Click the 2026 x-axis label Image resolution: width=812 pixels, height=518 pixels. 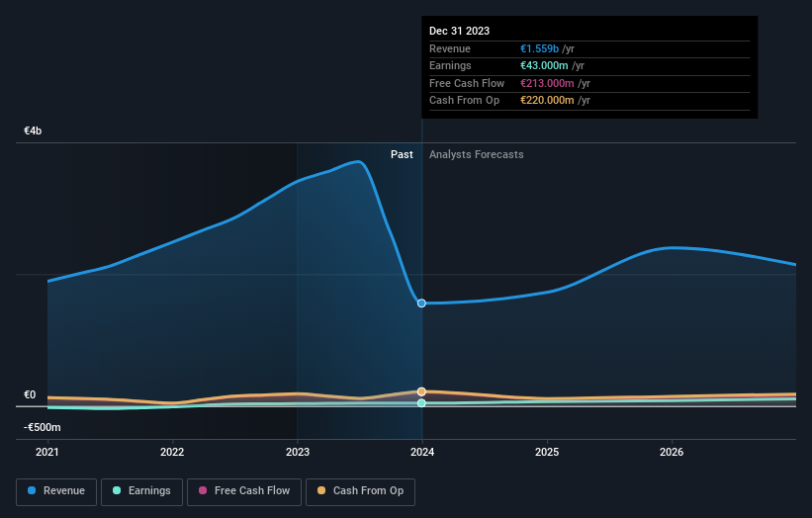[x=672, y=453]
